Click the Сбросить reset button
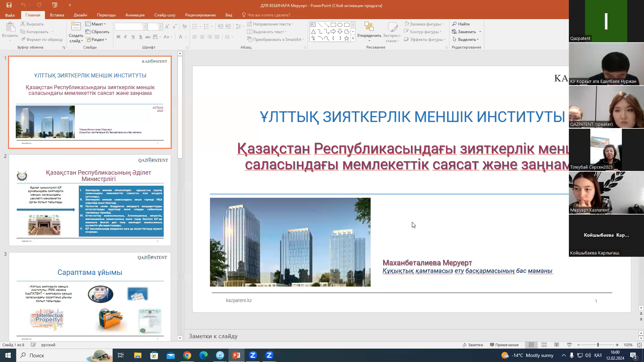 pos(98,32)
